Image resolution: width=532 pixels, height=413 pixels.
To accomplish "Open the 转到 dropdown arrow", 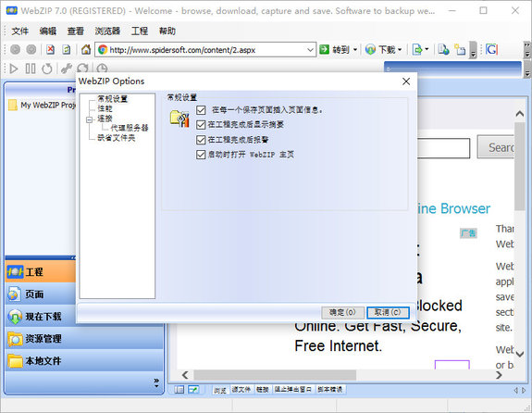I will coord(355,50).
